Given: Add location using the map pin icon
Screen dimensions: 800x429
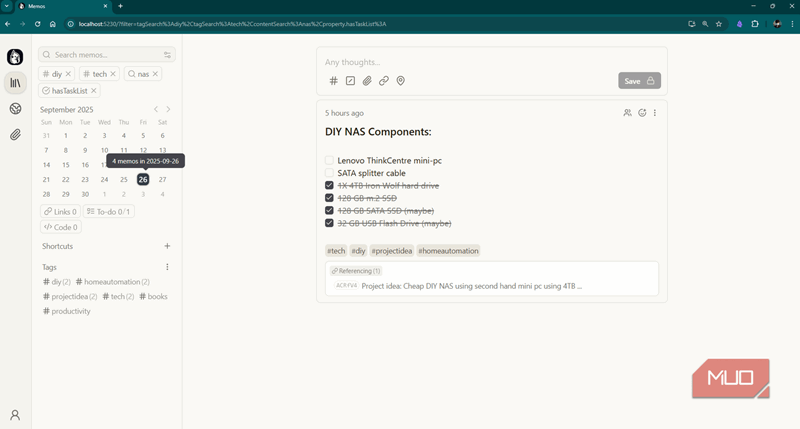Looking at the screenshot, I should pos(401,81).
